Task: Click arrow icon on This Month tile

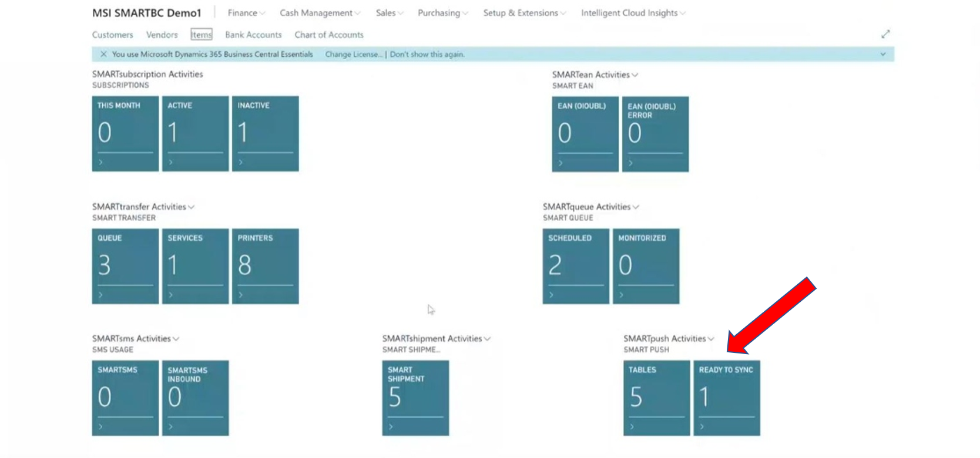Action: pos(100,163)
